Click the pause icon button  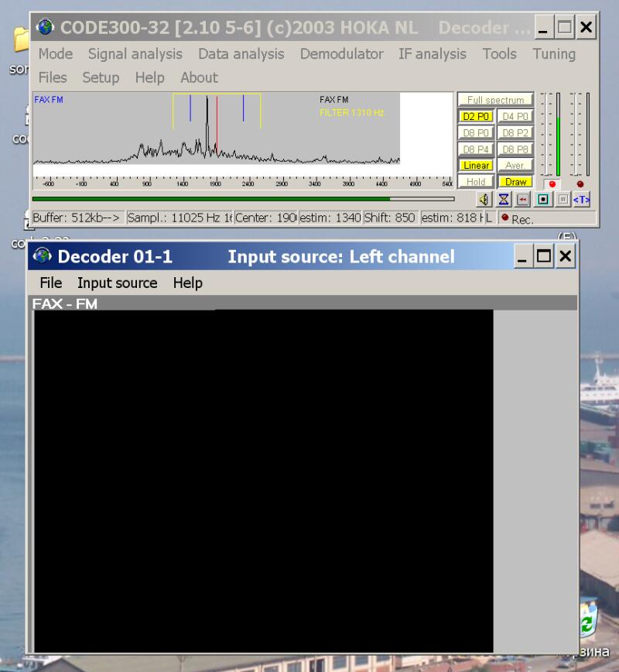point(563,200)
